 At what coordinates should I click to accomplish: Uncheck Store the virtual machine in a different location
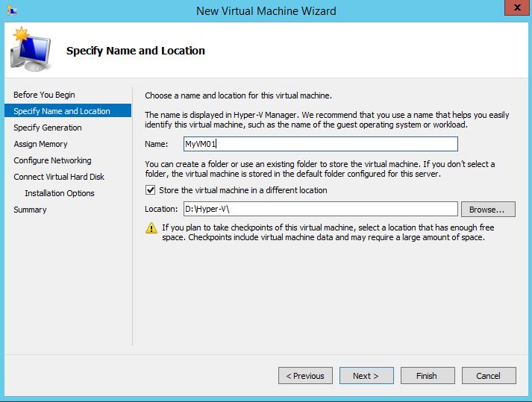coord(150,190)
